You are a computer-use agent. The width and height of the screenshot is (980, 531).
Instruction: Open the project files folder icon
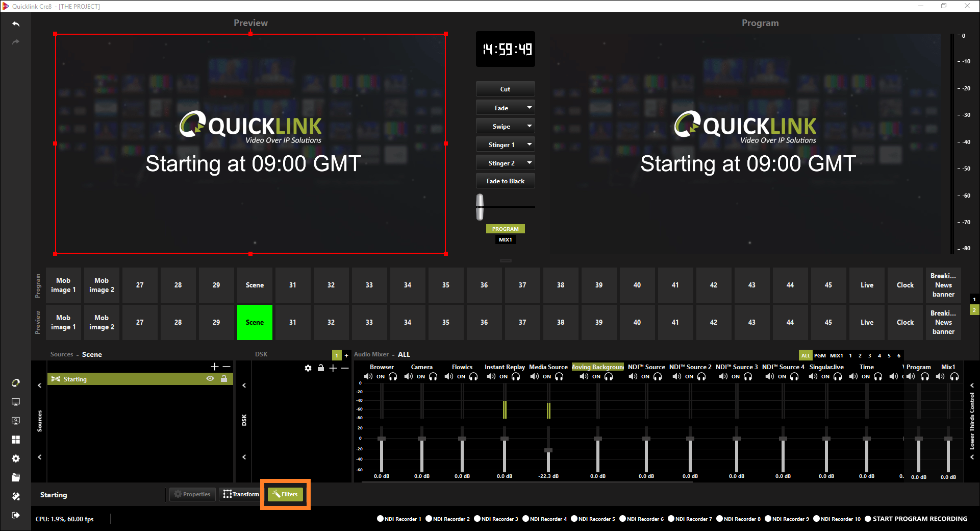point(16,477)
